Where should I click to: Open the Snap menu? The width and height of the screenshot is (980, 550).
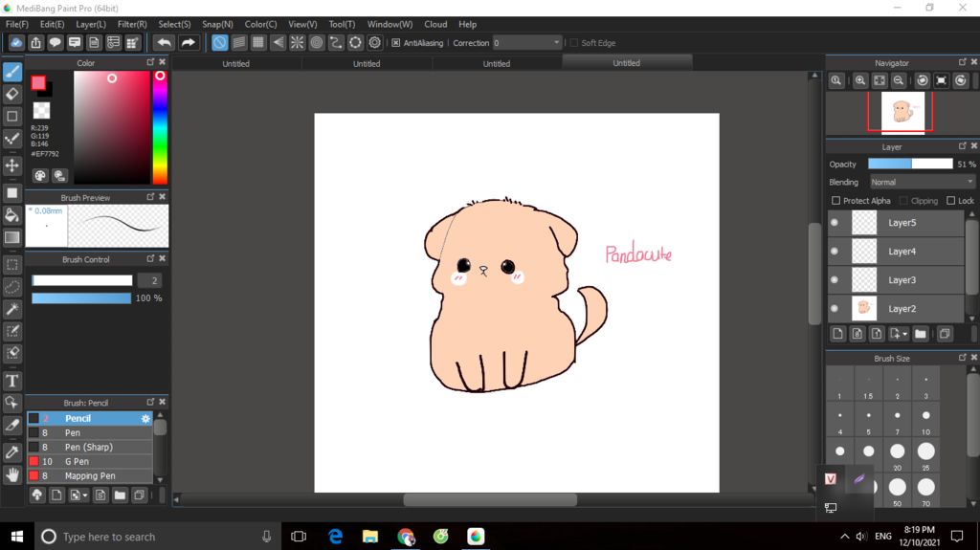tap(217, 24)
